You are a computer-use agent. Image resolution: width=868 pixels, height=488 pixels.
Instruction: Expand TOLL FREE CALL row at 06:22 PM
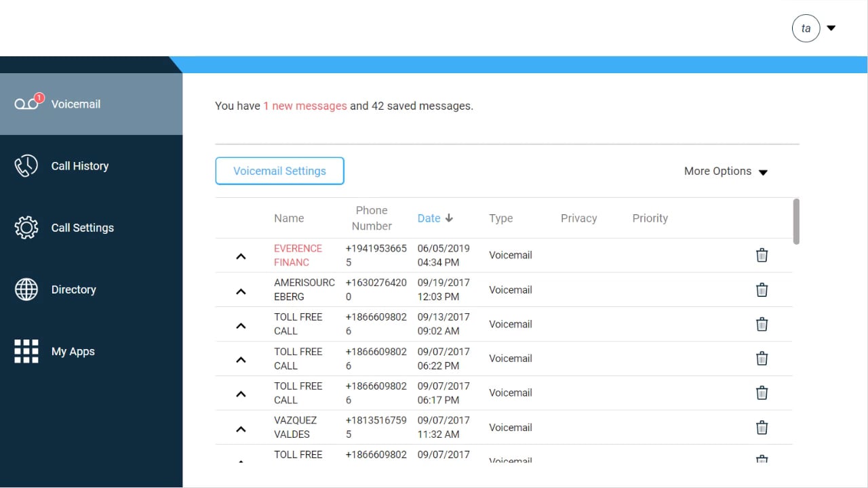241,359
